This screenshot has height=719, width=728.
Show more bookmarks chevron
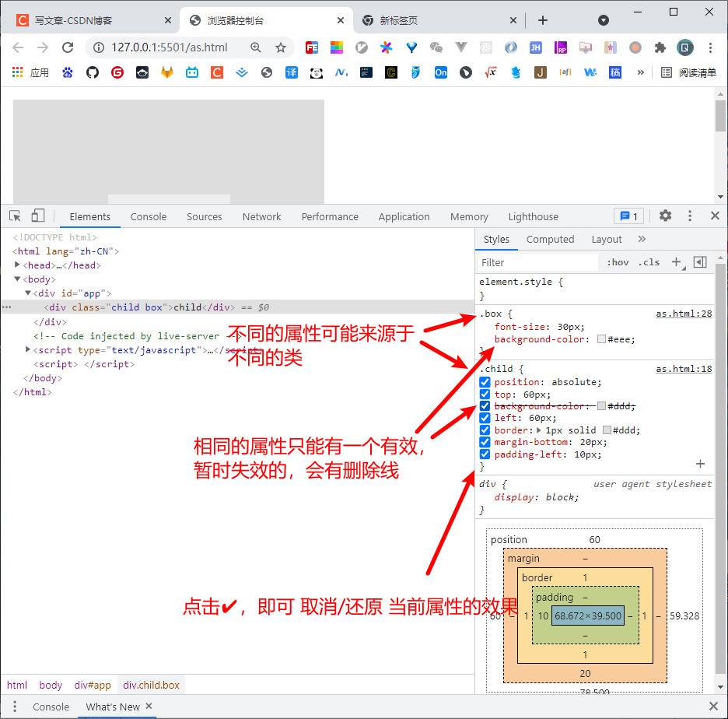[x=641, y=72]
